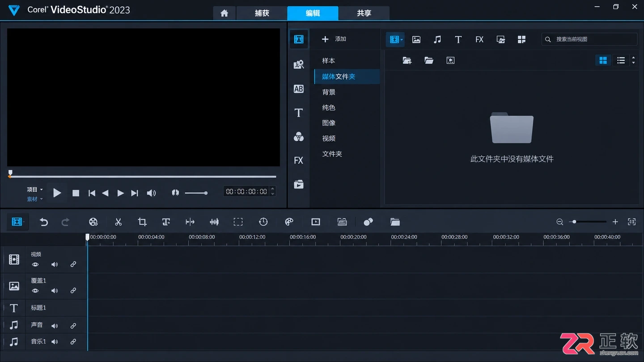Show photos filter in library toolbar

416,39
